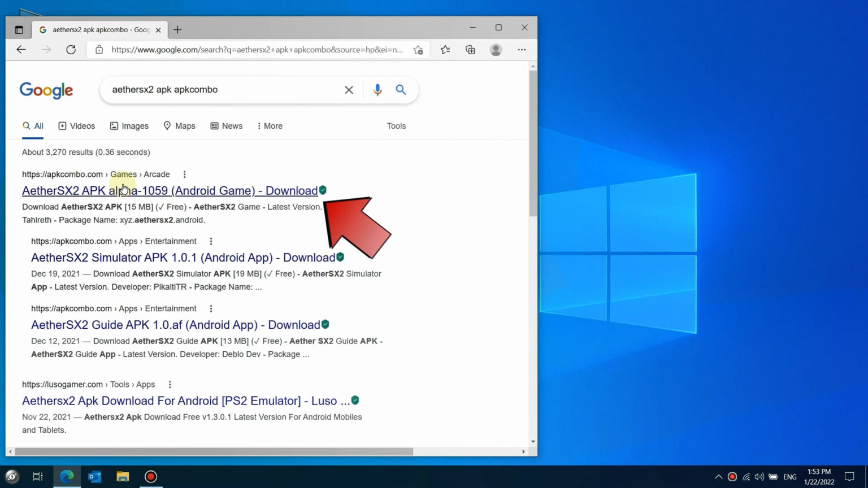868x488 pixels.
Task: Expand options for first apkcombo result
Action: tap(184, 175)
